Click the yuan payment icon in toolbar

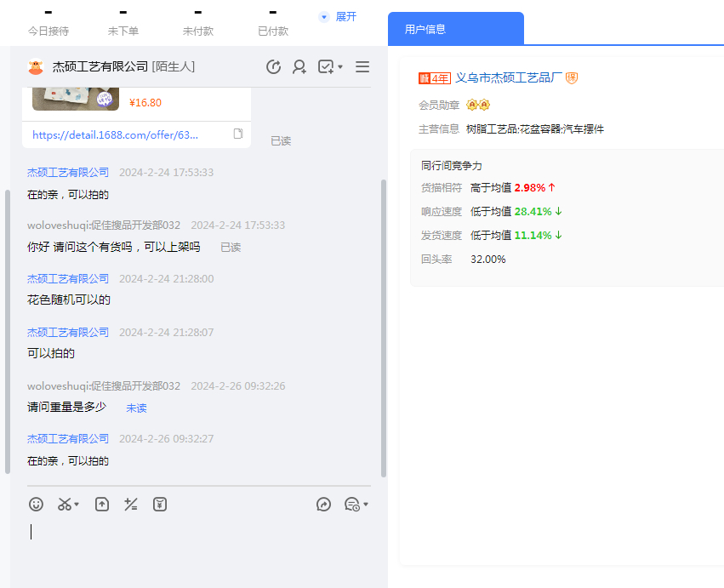pos(160,505)
